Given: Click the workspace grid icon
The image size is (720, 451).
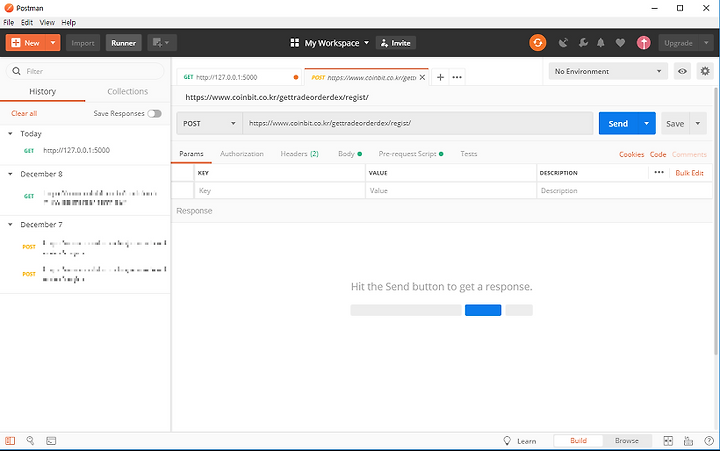Looking at the screenshot, I should (x=295, y=43).
